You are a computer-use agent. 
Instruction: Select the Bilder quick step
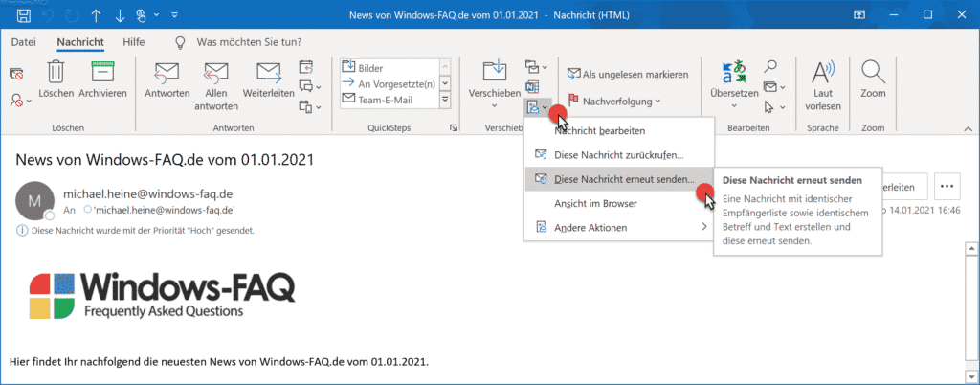[x=390, y=68]
